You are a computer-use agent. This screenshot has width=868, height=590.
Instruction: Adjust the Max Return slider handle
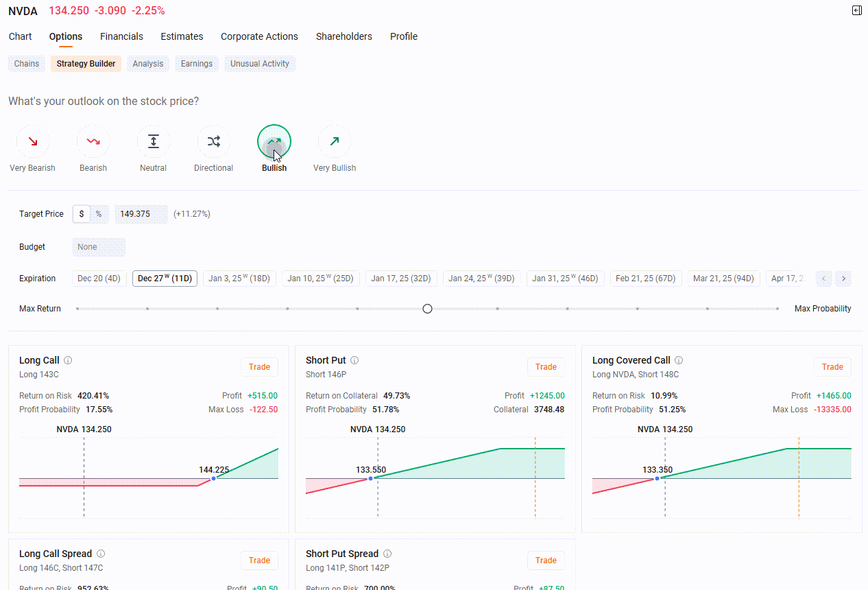click(427, 309)
